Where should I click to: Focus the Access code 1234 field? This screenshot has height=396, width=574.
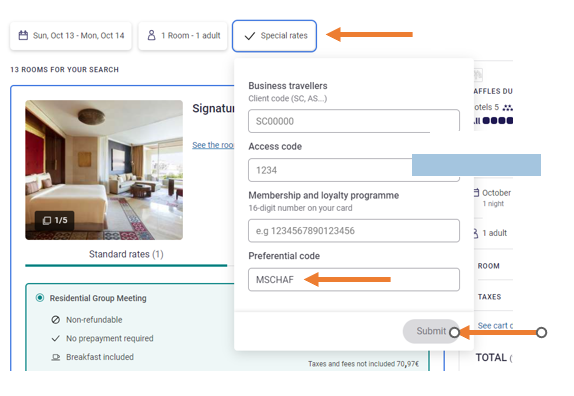[354, 170]
